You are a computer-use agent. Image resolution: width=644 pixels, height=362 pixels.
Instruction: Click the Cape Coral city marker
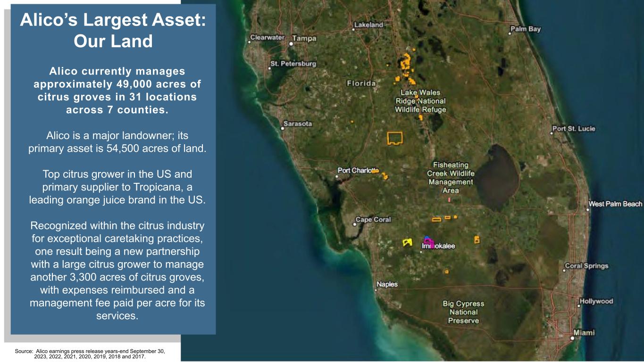[354, 225]
